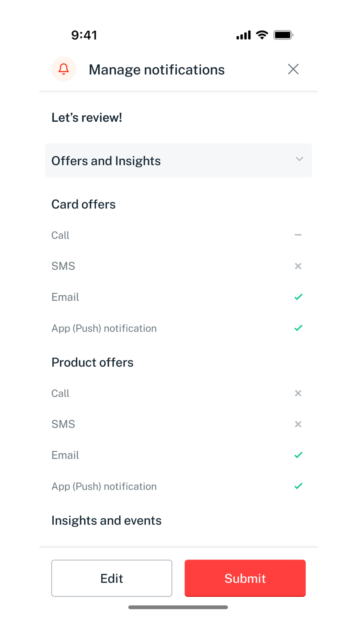Click the green check for Card offers Email
Screen dimensions: 358x644
tap(298, 297)
